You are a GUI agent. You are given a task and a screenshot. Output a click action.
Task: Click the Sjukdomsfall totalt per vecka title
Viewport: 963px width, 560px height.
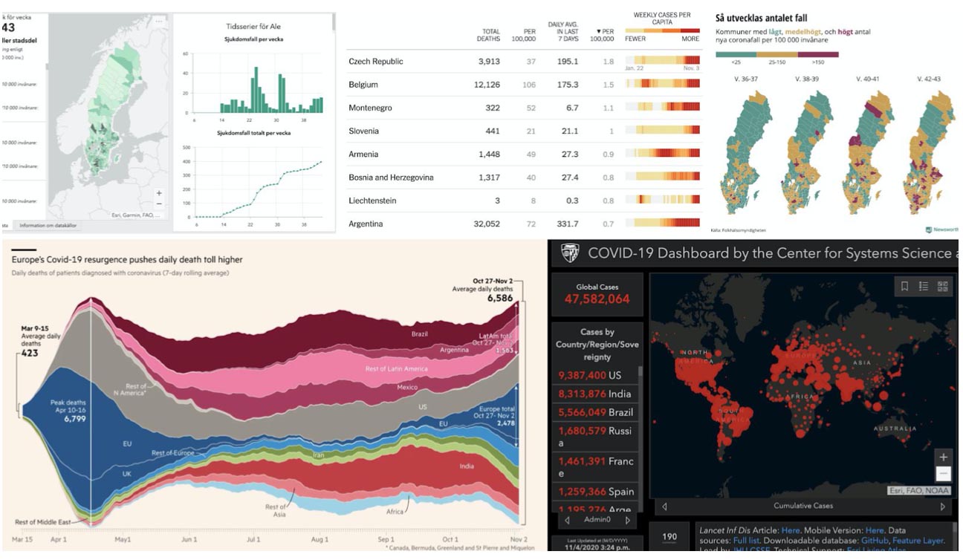[254, 133]
